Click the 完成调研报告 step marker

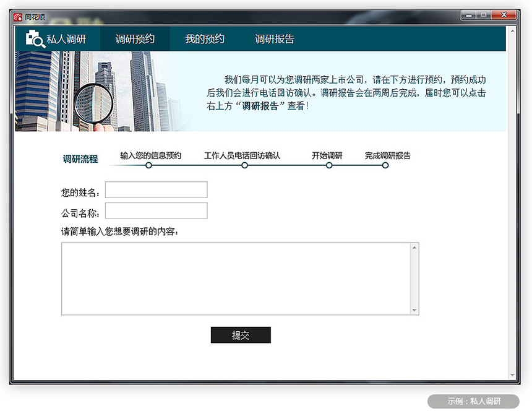385,165
